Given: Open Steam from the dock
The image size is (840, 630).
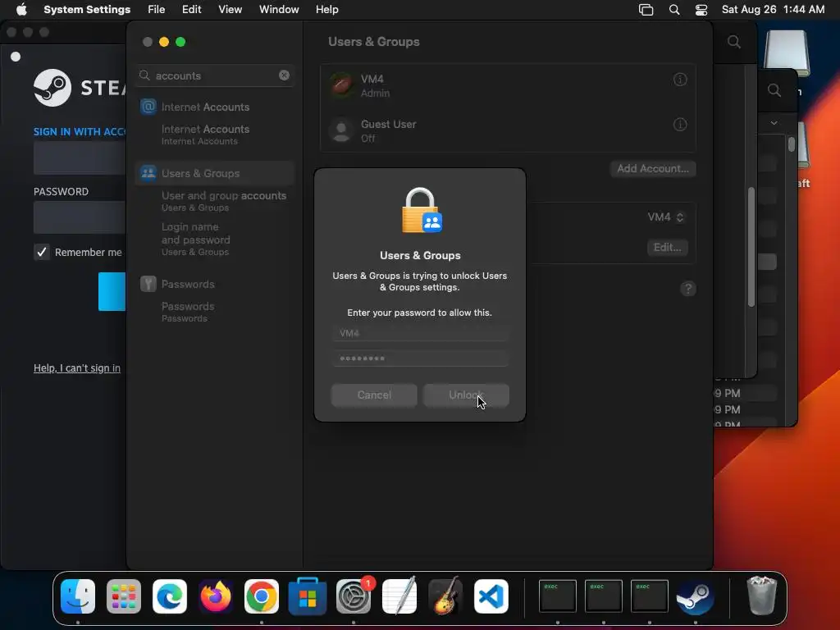Looking at the screenshot, I should coord(696,596).
